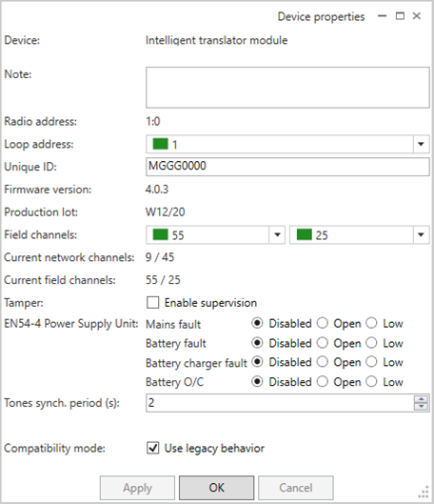Decrease Tones synch. period with down arrow
This screenshot has height=504, width=434.
pos(421,406)
